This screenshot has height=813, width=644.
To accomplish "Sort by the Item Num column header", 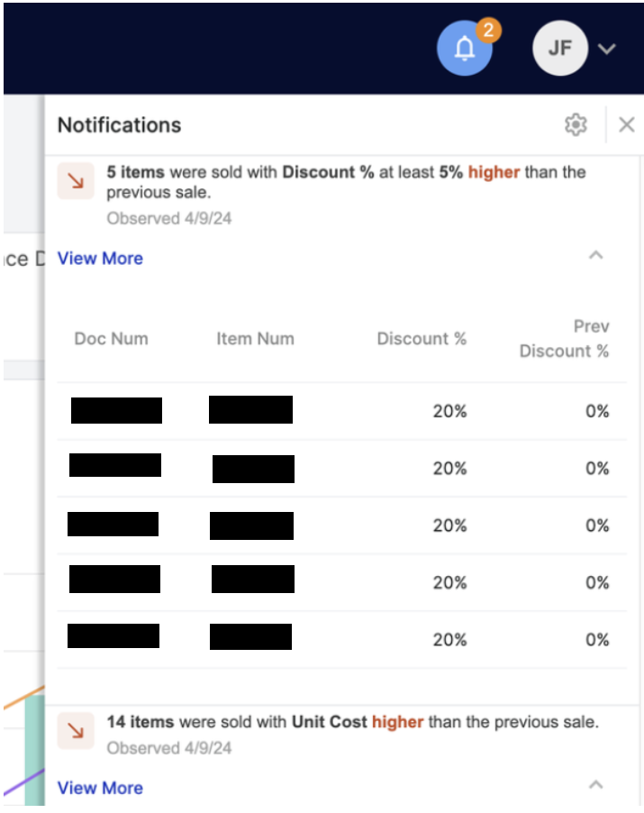I will 255,339.
